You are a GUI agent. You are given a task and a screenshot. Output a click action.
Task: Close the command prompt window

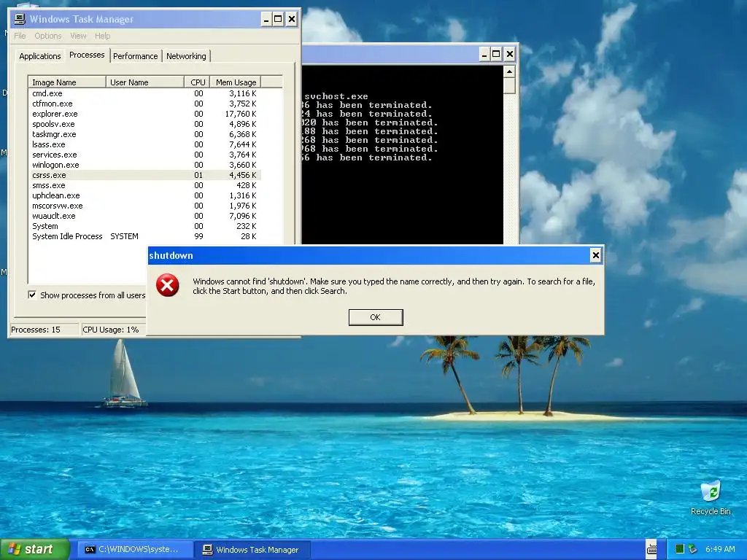510,54
